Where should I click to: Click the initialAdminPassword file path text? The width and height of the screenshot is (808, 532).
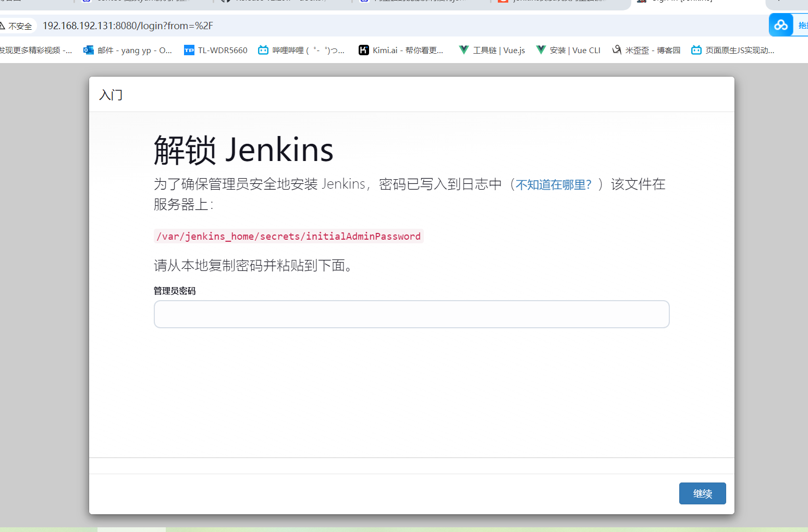[x=289, y=236]
